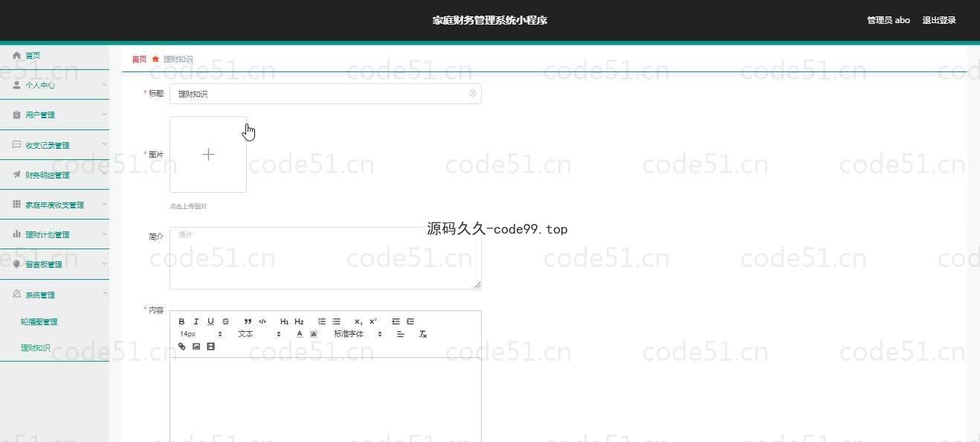Insert a video in the editor
The width and height of the screenshot is (980, 442).
210,347
